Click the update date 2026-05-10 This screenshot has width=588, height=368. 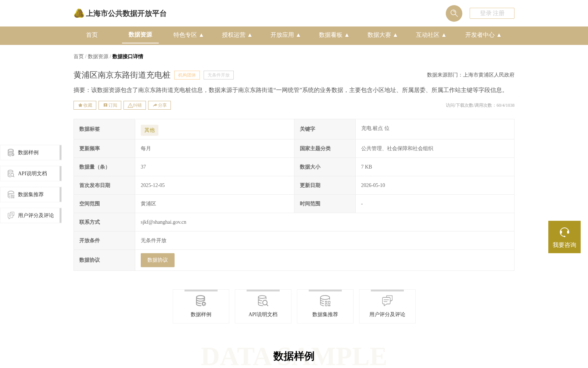pyautogui.click(x=373, y=185)
